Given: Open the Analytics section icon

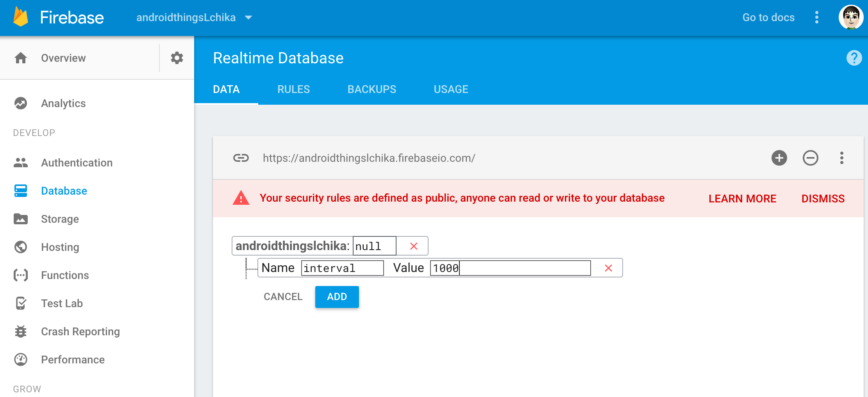Looking at the screenshot, I should click(x=21, y=103).
